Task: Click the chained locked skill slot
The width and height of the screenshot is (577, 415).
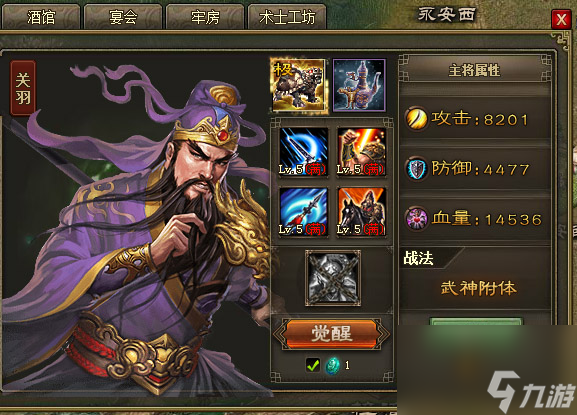Action: [x=333, y=278]
